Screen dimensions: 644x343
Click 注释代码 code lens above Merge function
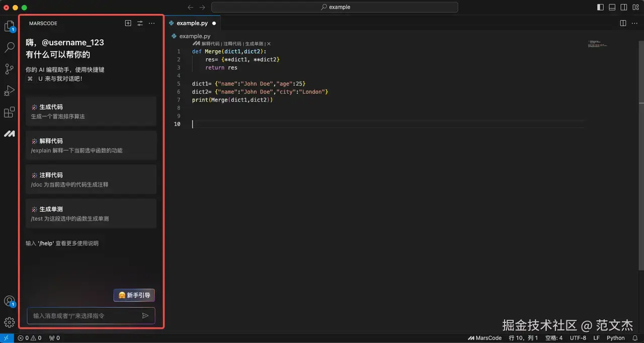click(232, 44)
